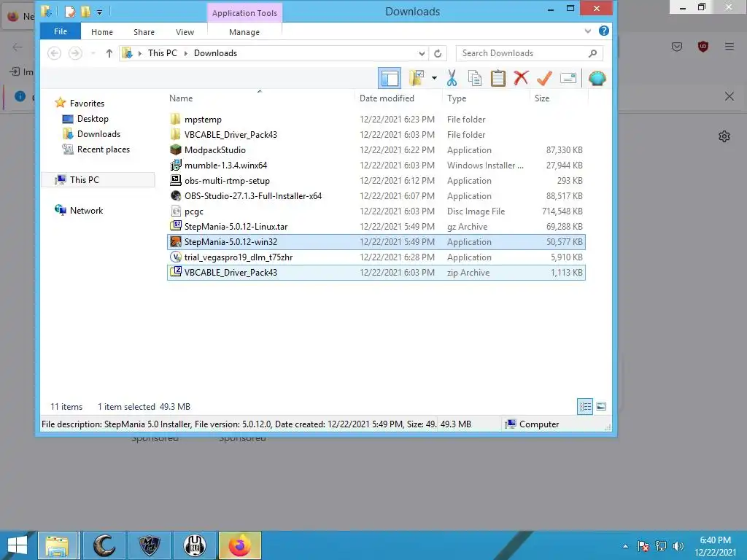Open the Customize Quick Access Toolbar dropdown
The width and height of the screenshot is (747, 560).
(x=99, y=12)
